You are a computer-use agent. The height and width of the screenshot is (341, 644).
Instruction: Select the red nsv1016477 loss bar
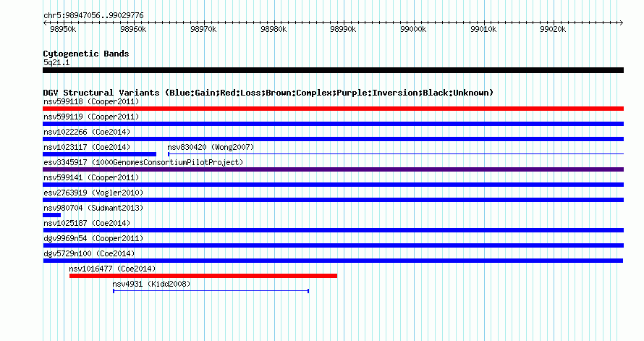pyautogui.click(x=203, y=276)
